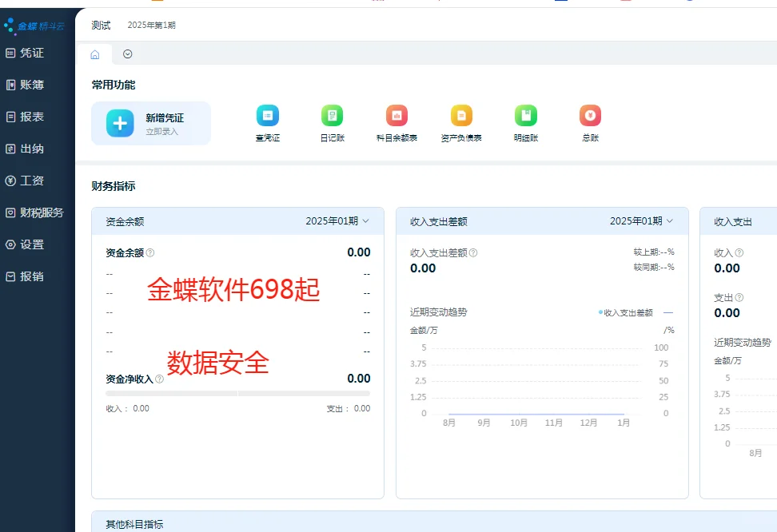The image size is (777, 532).
Task: Open the 凭证 sidebar menu
Action: click(x=25, y=53)
